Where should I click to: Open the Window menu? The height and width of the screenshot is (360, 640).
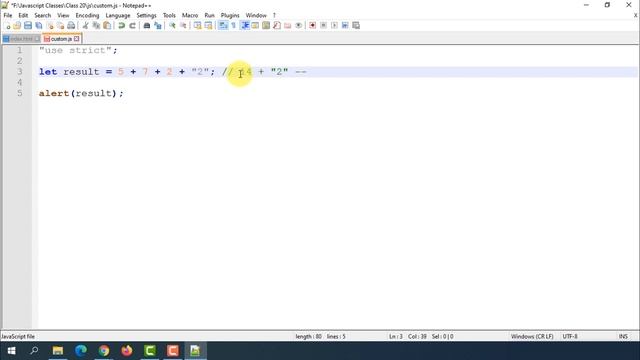256,15
